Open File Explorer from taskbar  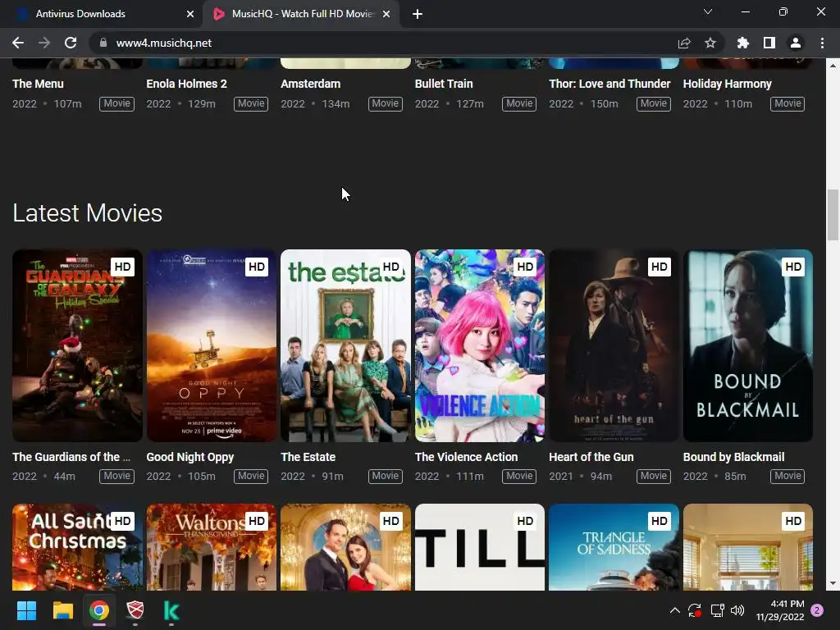click(62, 610)
